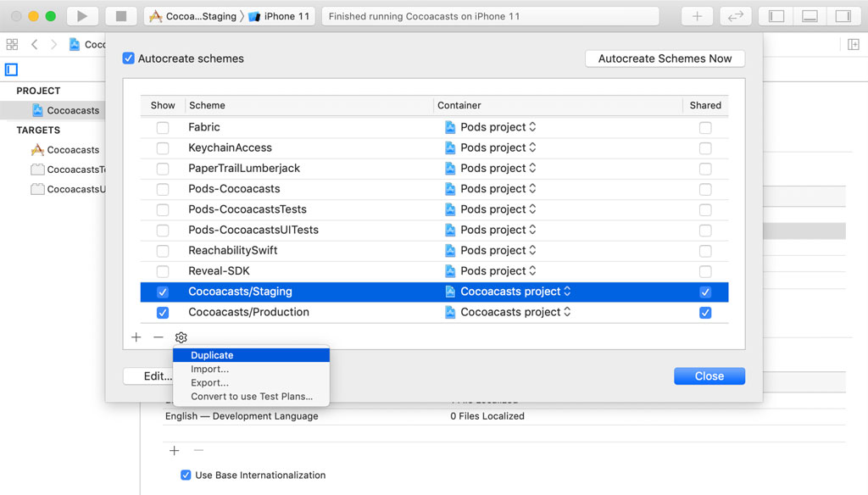Click the blue Close button
The height and width of the screenshot is (495, 868).
709,376
